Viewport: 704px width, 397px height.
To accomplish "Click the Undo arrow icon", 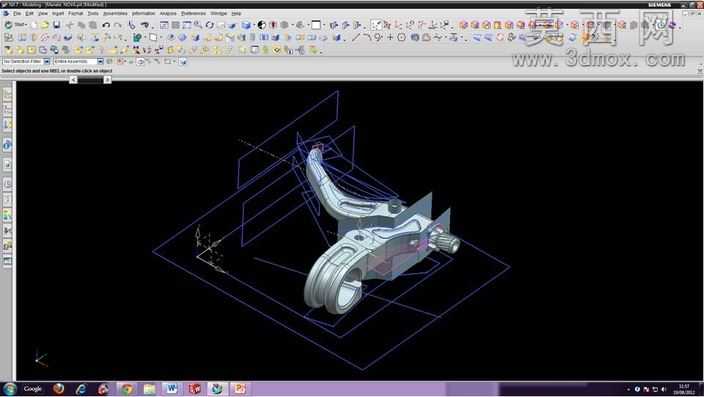I will (106, 25).
